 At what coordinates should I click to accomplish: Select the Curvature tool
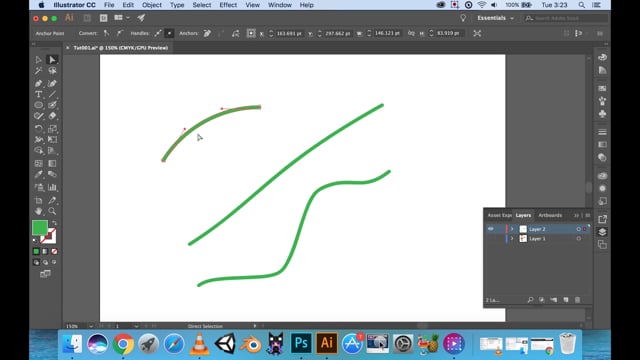[x=52, y=83]
